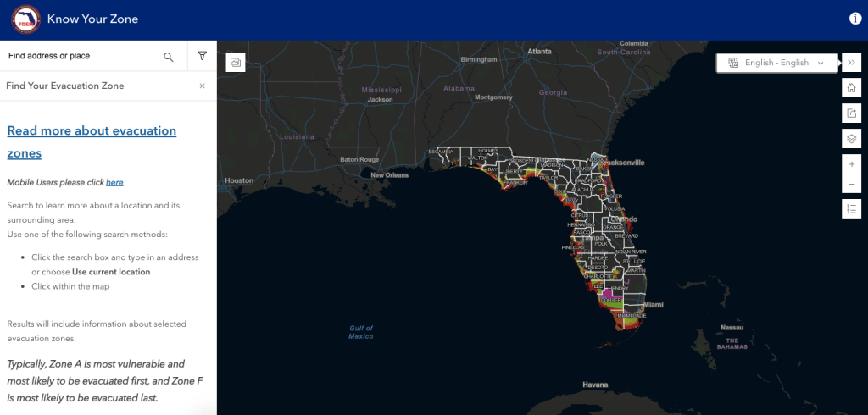Click the mobile users 'here' link
Screen dimensions: 868x415
point(114,182)
